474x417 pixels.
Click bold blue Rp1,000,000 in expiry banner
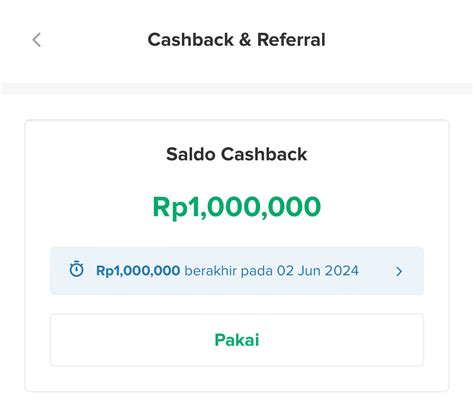coord(138,271)
